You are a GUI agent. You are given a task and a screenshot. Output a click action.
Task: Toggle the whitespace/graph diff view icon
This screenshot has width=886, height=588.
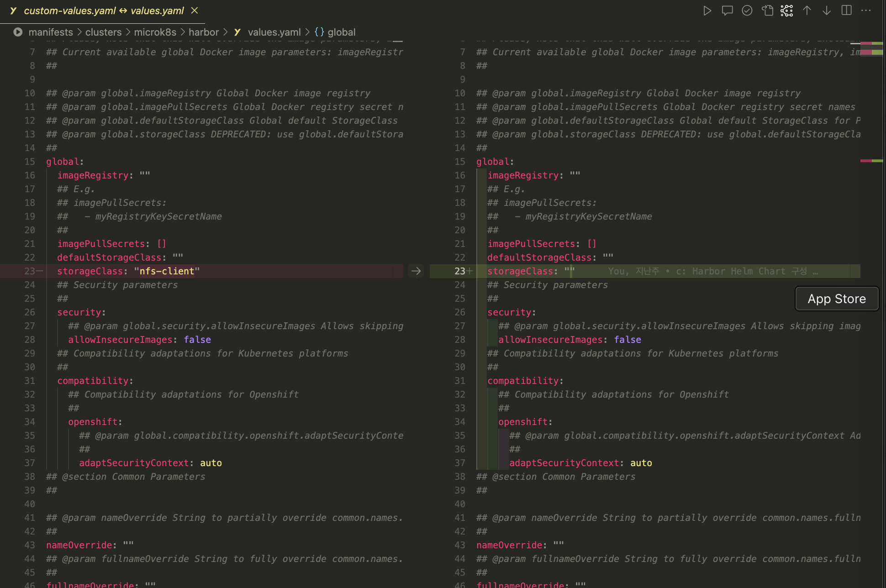(x=787, y=10)
